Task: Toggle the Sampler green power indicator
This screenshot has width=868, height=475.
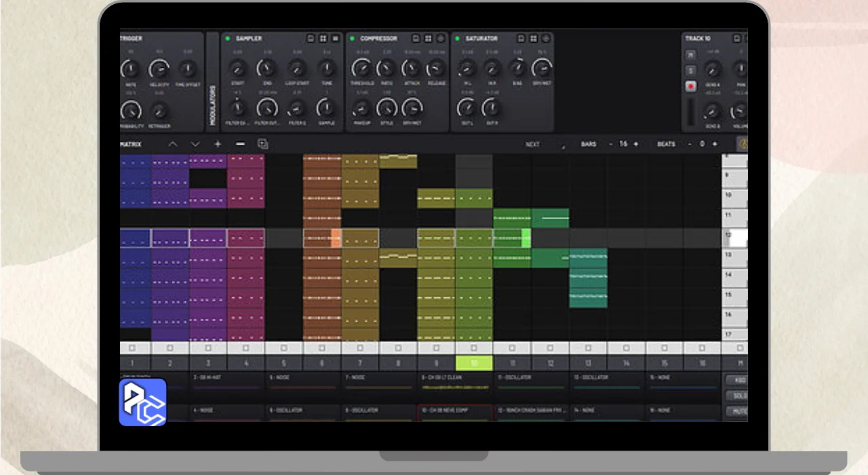Action: 228,39
